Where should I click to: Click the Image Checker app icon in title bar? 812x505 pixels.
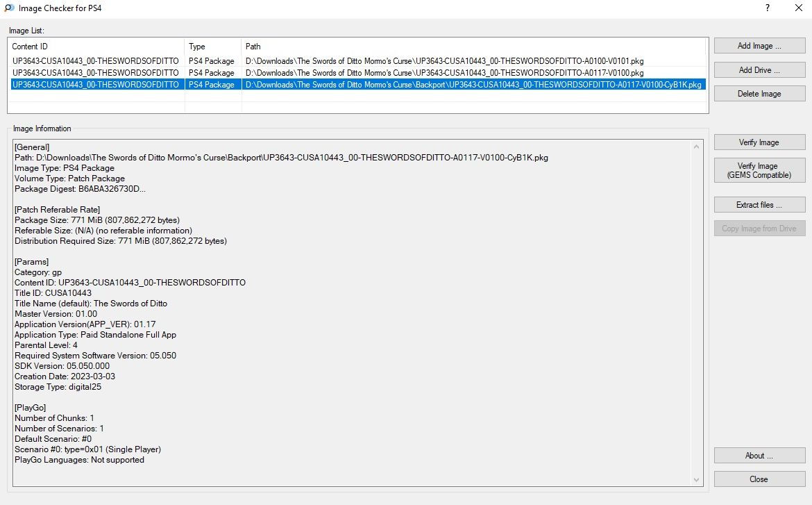[9, 8]
